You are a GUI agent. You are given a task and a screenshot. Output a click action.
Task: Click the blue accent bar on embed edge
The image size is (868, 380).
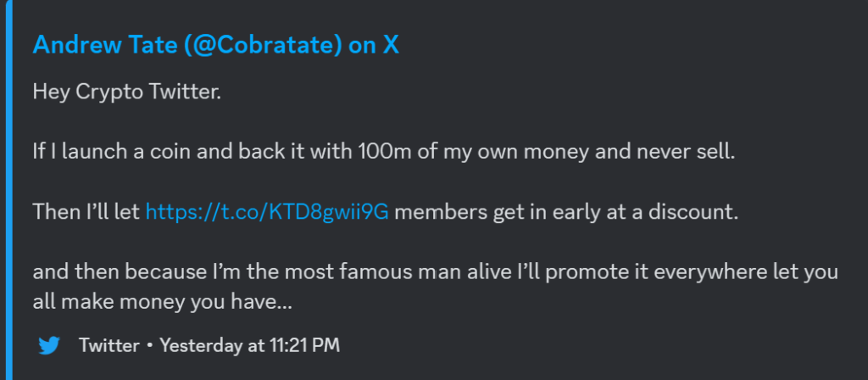click(x=3, y=190)
